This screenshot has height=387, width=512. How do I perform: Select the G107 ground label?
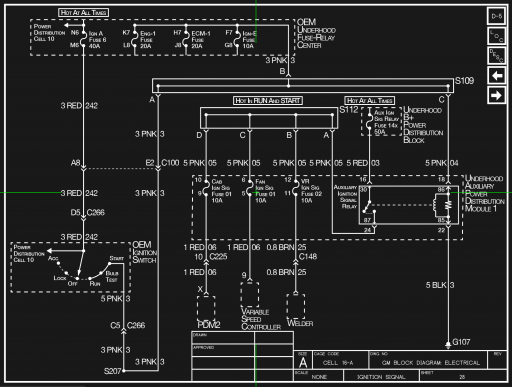coord(461,342)
